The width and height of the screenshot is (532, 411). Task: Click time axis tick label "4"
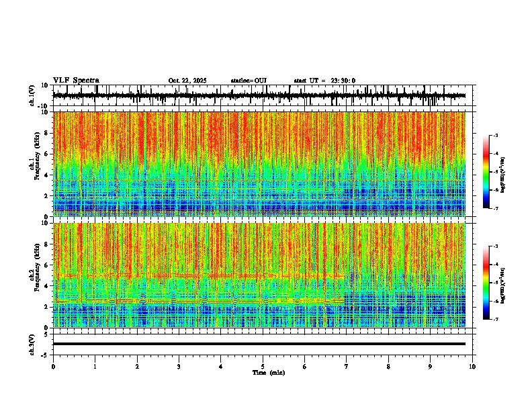coord(221,367)
